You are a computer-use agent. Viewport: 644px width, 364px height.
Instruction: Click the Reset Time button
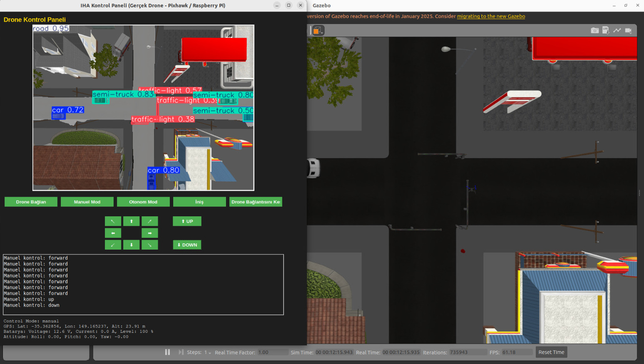pyautogui.click(x=551, y=352)
